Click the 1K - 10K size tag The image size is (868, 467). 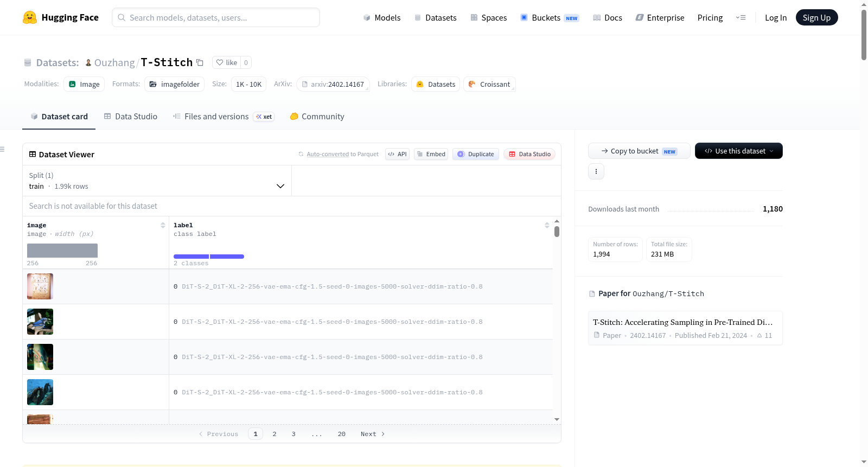248,84
